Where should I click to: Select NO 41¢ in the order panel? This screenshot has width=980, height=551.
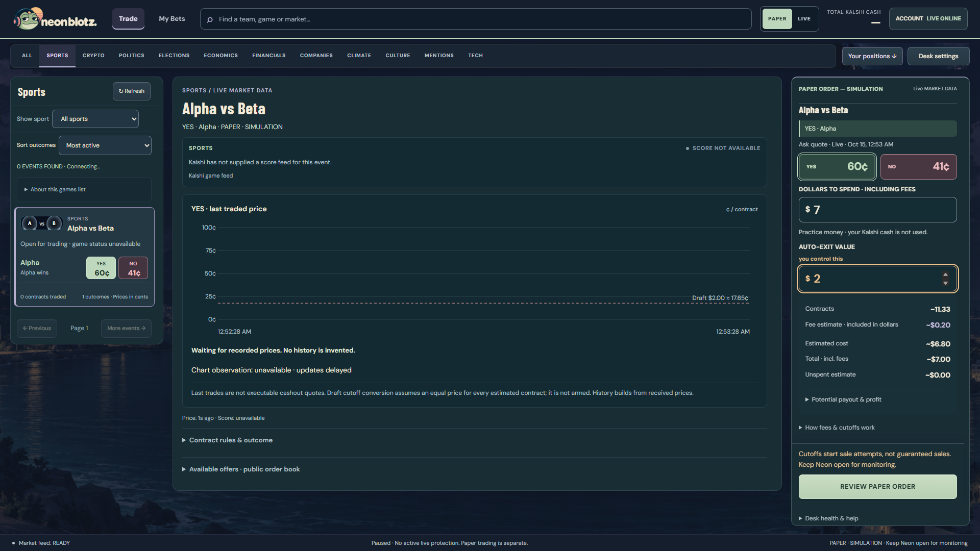[x=918, y=167]
